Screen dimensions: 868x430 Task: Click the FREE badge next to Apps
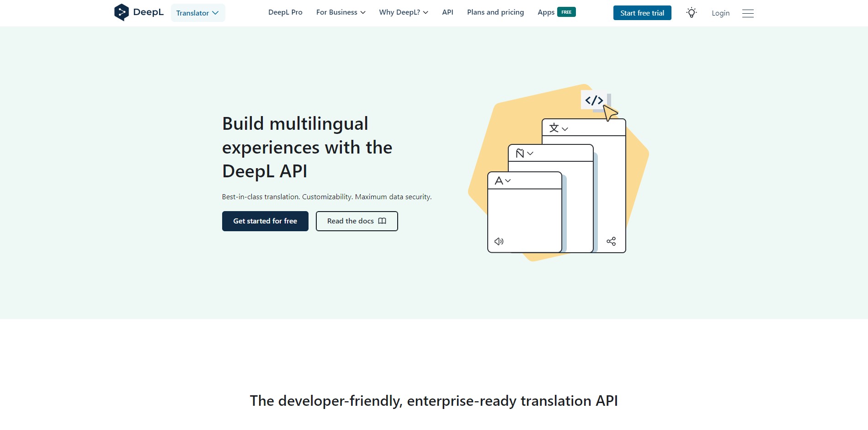(566, 12)
